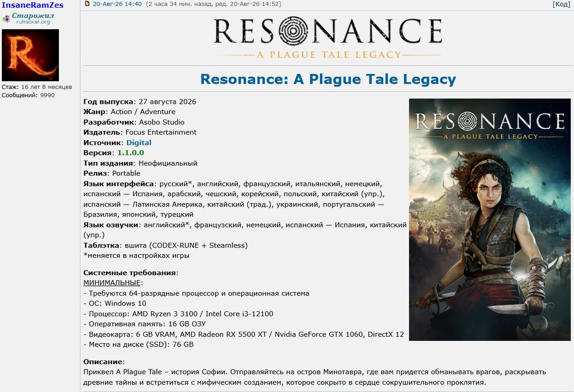
Task: Click the processor requirement Ryzen 3 3100 line
Action: (x=178, y=314)
